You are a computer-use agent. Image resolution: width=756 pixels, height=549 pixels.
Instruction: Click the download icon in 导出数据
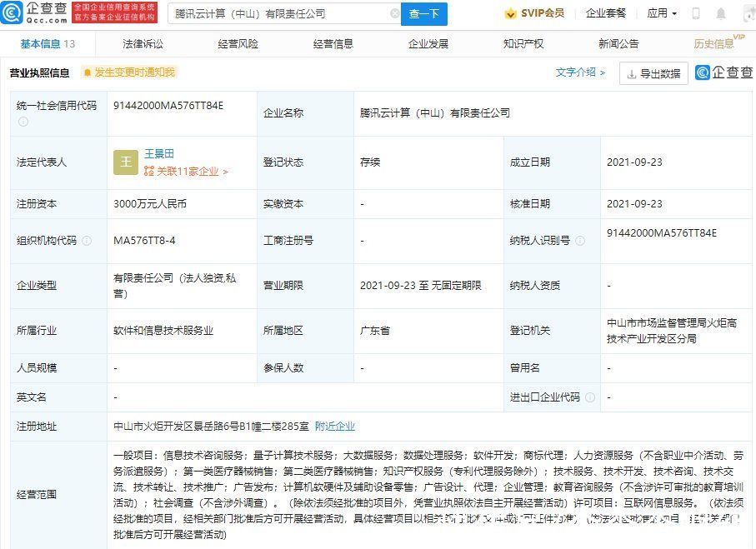[631, 74]
